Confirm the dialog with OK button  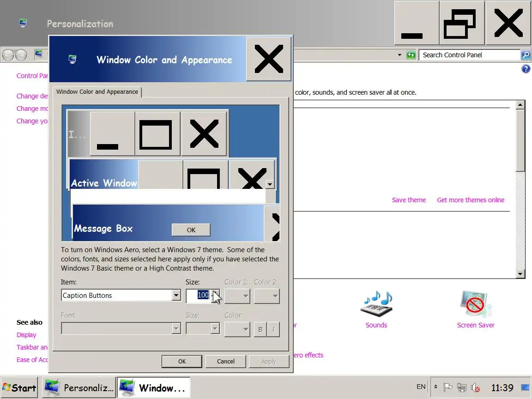182,361
